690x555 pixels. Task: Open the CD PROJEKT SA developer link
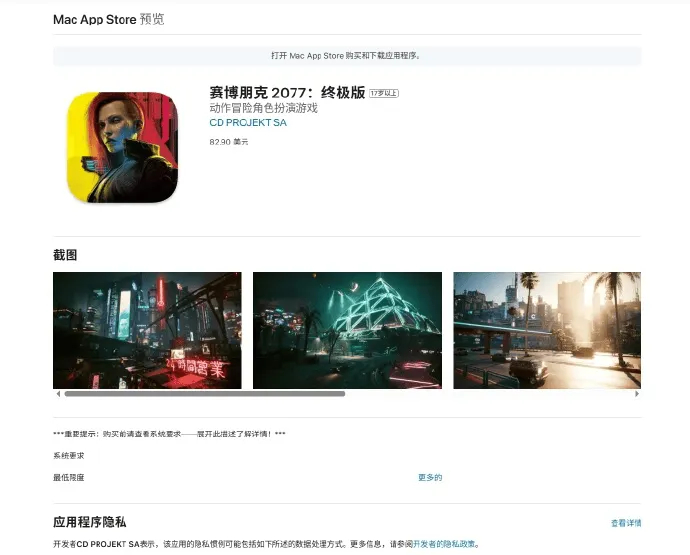[248, 123]
